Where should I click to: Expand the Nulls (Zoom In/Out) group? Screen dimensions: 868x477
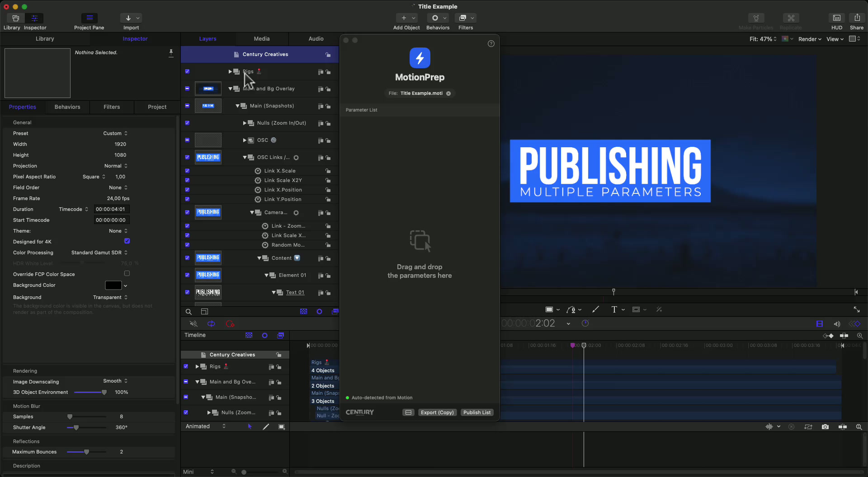[245, 123]
